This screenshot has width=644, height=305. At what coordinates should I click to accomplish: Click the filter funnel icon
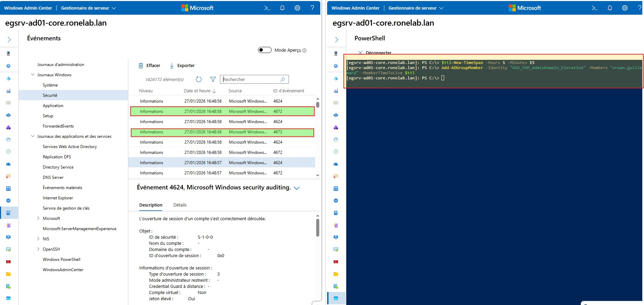[x=213, y=79]
